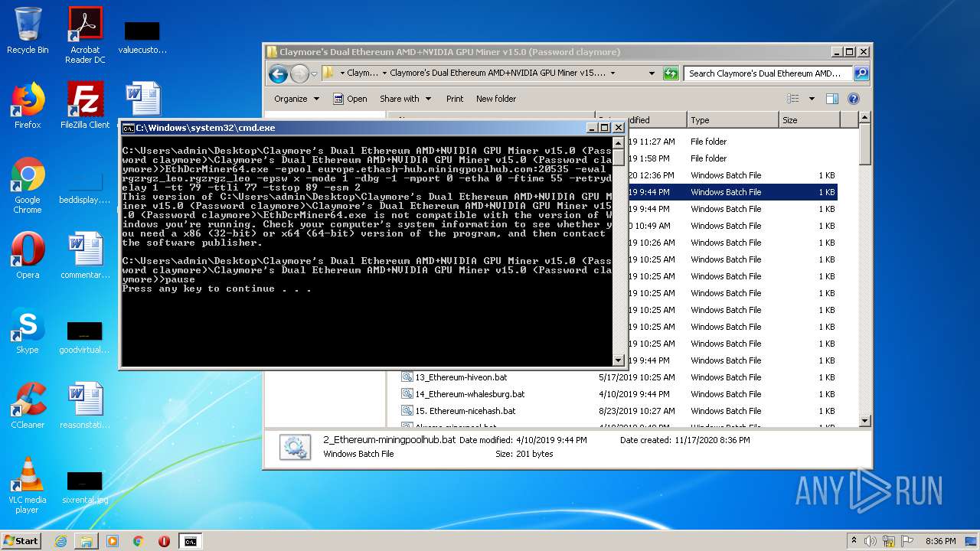Change view icon in Explorer toolbar
Viewport: 980px width, 551px height.
pos(793,99)
